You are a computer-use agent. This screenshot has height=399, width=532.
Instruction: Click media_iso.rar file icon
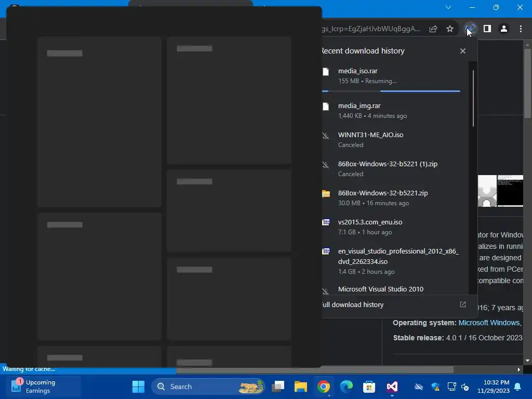326,72
